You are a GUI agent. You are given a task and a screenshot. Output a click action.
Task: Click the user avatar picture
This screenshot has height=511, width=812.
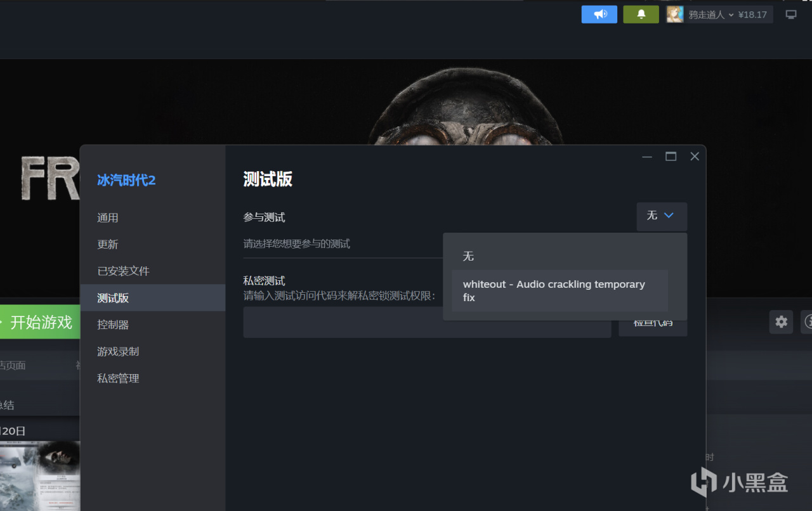coord(675,15)
